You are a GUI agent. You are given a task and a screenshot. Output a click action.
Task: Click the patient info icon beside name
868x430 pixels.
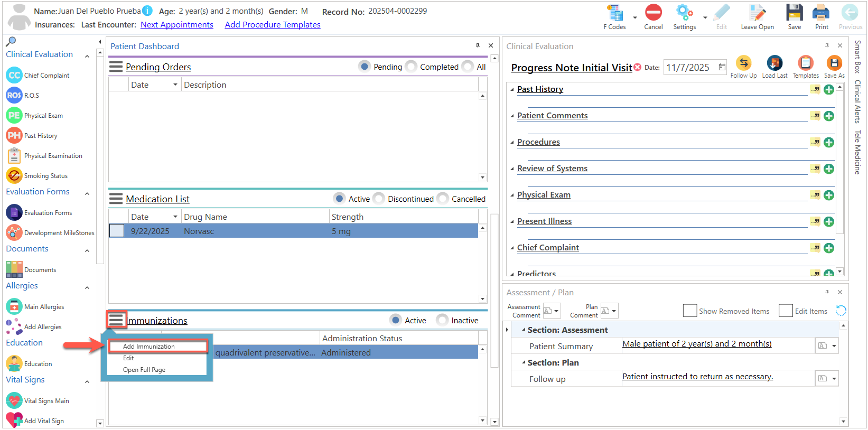pos(147,11)
